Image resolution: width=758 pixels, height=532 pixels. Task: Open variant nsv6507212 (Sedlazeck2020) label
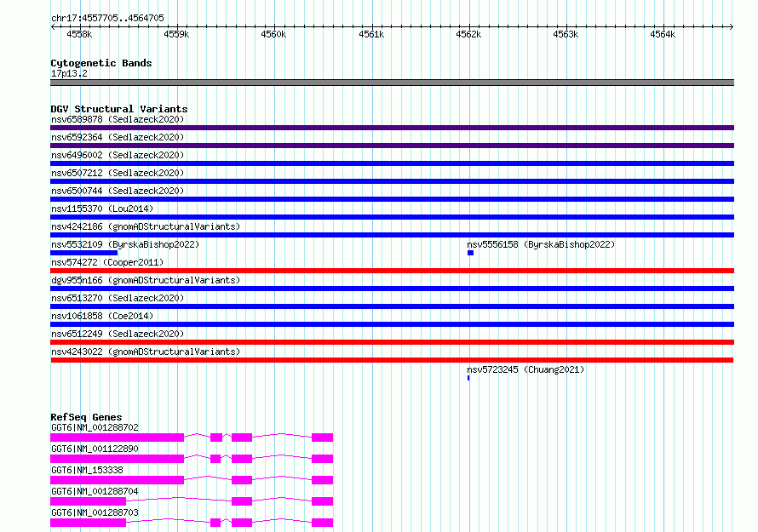tap(118, 173)
